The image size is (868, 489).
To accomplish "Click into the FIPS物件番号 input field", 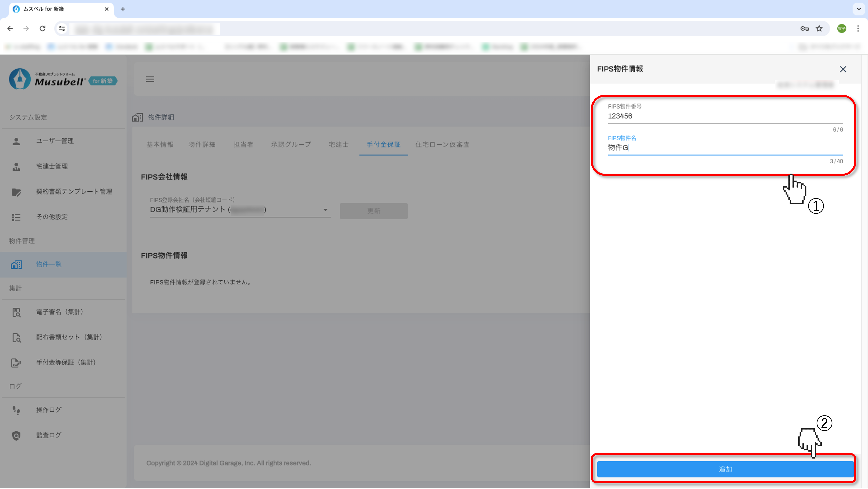I will click(x=724, y=116).
